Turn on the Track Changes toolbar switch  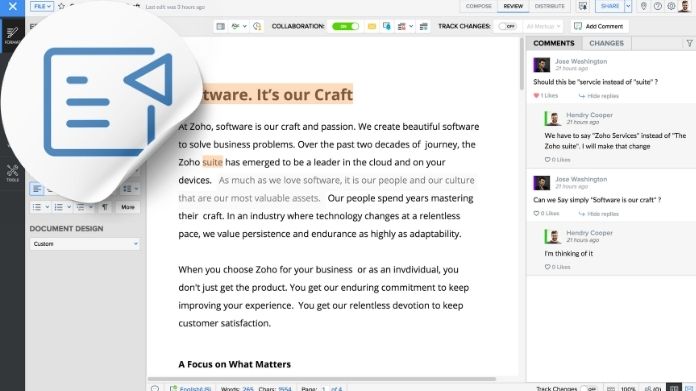point(507,27)
